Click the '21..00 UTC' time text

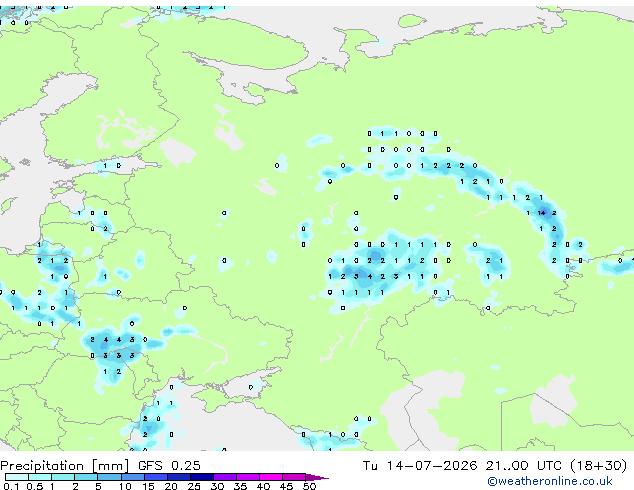coord(524,466)
